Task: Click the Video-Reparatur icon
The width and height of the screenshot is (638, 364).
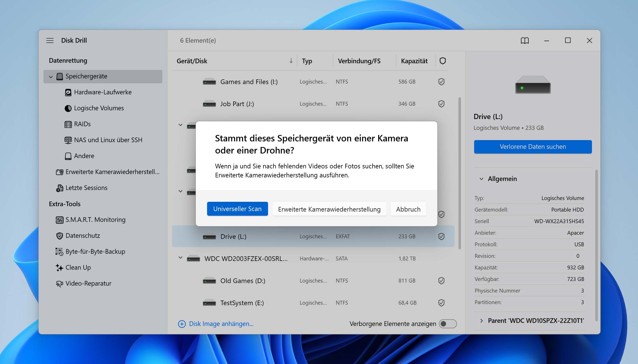Action: 59,284
